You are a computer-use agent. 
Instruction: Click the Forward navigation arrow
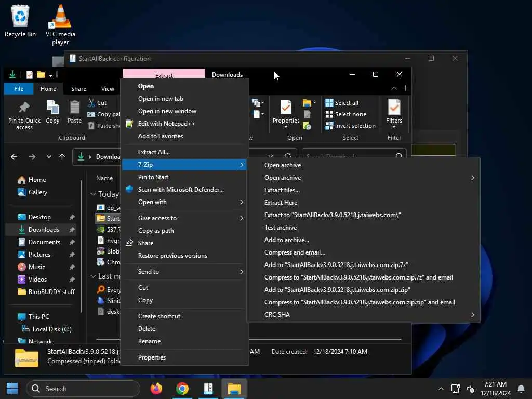click(32, 157)
